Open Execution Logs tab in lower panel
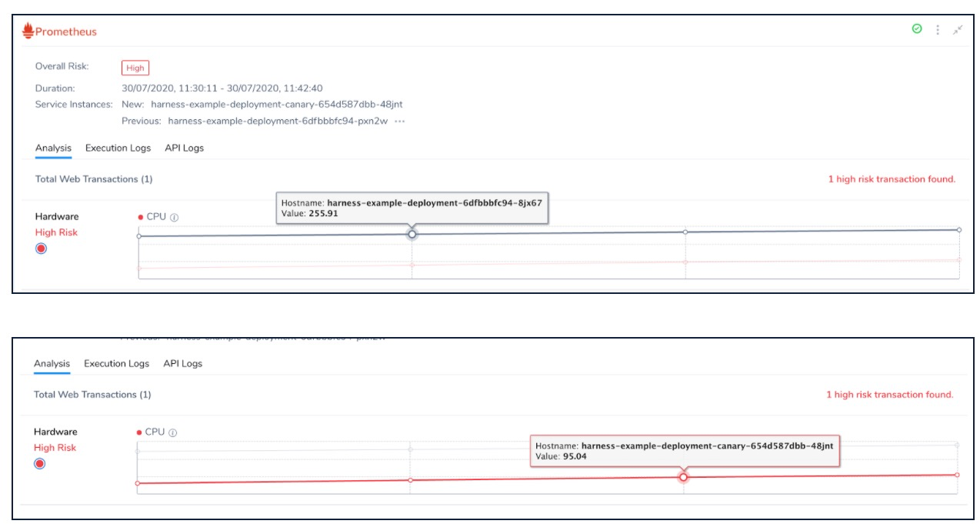Viewport: 980px width, 524px height. point(116,363)
